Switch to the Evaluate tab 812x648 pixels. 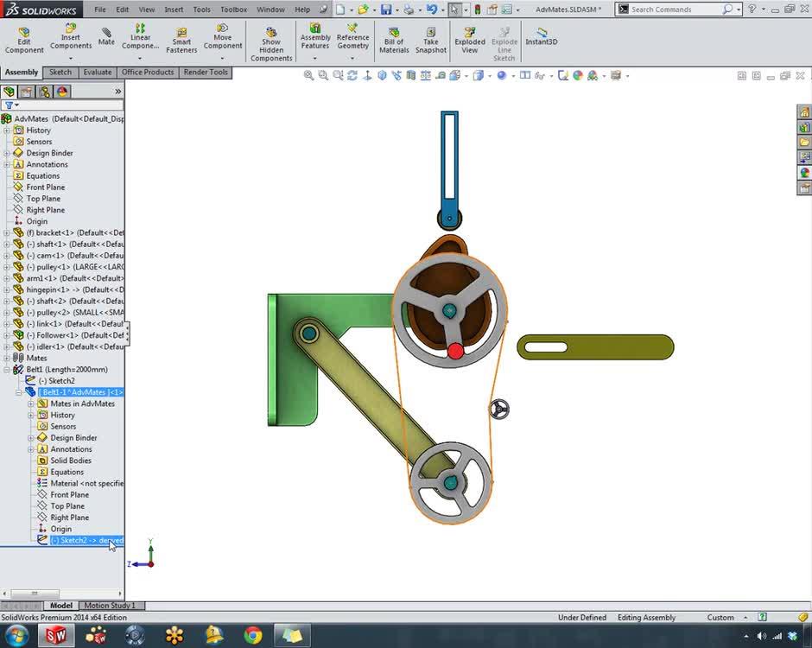(97, 73)
